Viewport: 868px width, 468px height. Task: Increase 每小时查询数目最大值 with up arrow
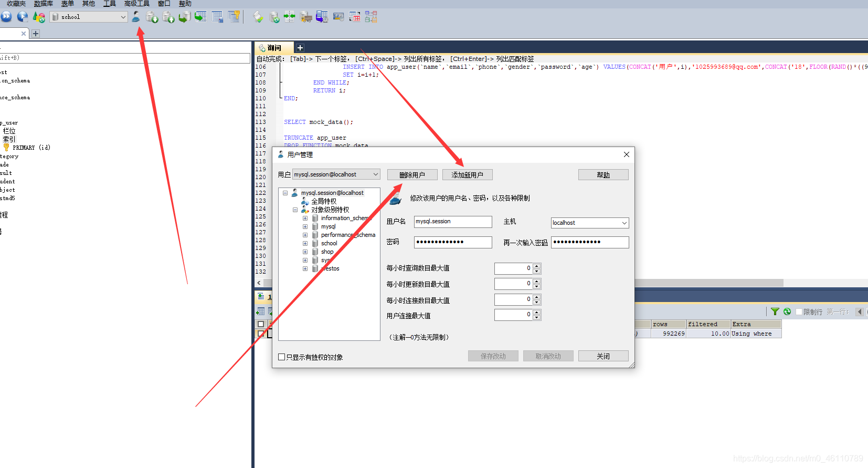[536, 266]
